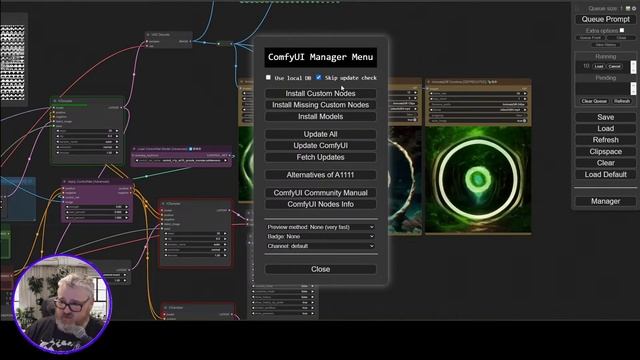Click the large Refresh button under Load
640x360 pixels.
[606, 140]
